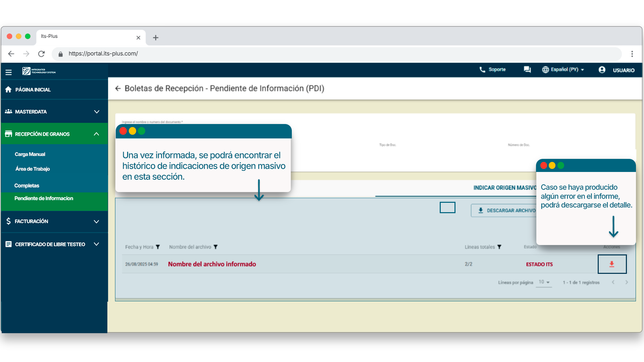This screenshot has width=644, height=362.
Task: Open Pendiente de Informacion menu item
Action: (44, 198)
